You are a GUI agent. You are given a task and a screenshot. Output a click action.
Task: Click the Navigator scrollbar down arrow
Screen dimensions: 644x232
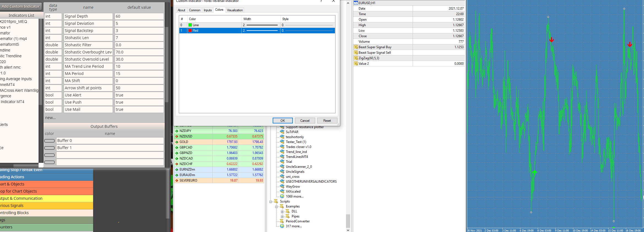click(348, 230)
